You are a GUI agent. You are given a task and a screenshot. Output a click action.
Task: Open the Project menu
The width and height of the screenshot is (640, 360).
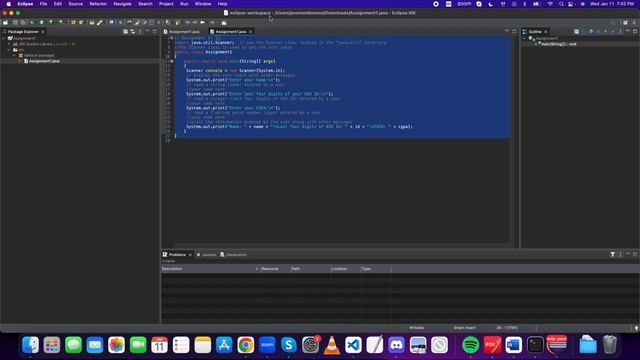click(166, 4)
